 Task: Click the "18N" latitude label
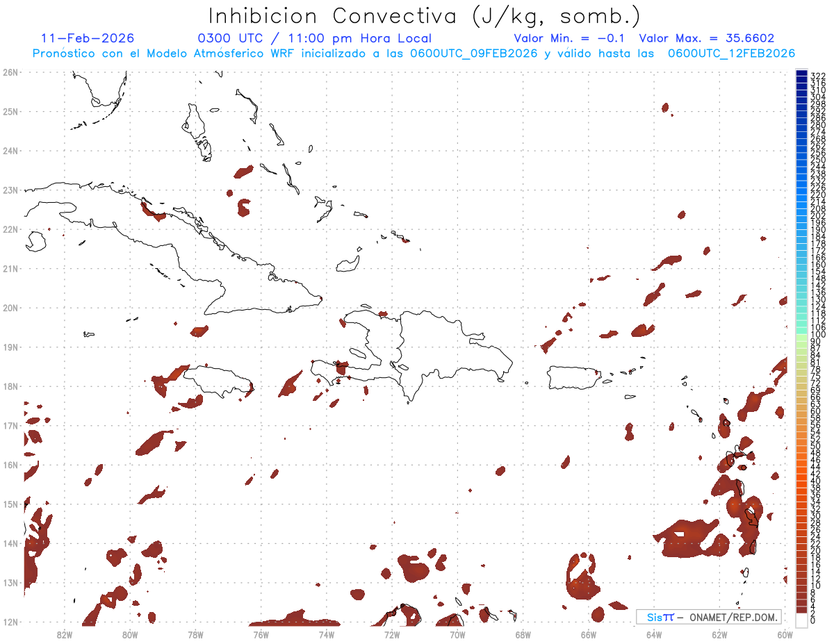(10, 386)
